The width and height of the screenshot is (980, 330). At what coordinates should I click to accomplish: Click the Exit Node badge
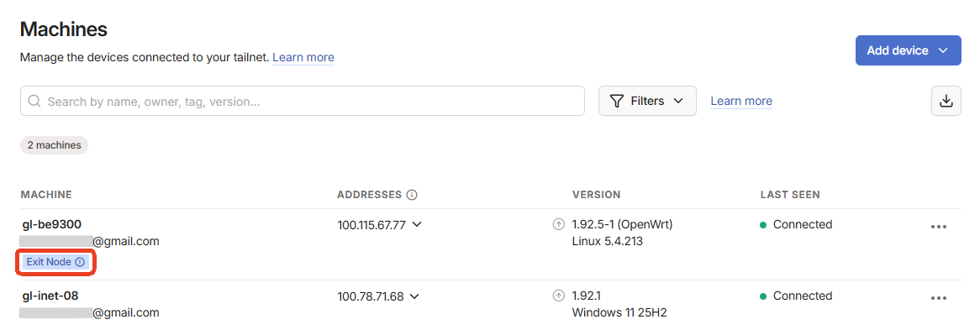(55, 263)
